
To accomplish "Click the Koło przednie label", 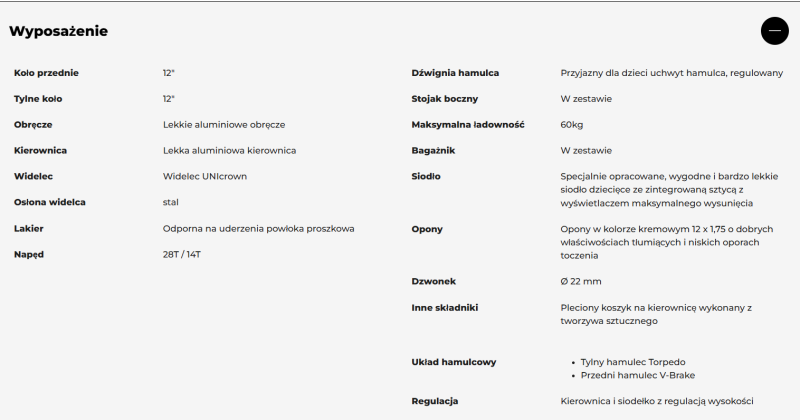I will point(46,73).
